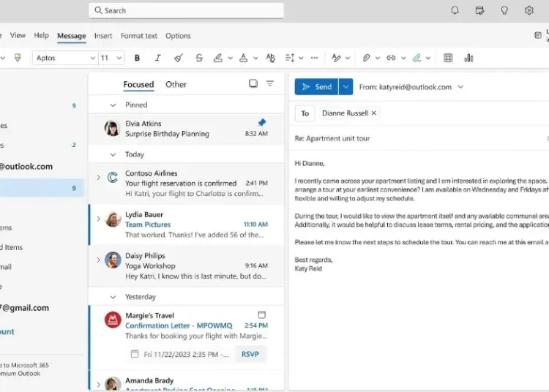Apply italic formatting
Viewport: 549px width, 392px height.
pyautogui.click(x=157, y=58)
